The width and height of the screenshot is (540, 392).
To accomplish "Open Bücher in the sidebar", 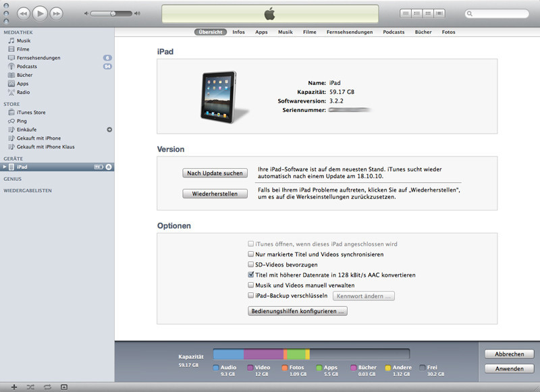I will pos(57,75).
